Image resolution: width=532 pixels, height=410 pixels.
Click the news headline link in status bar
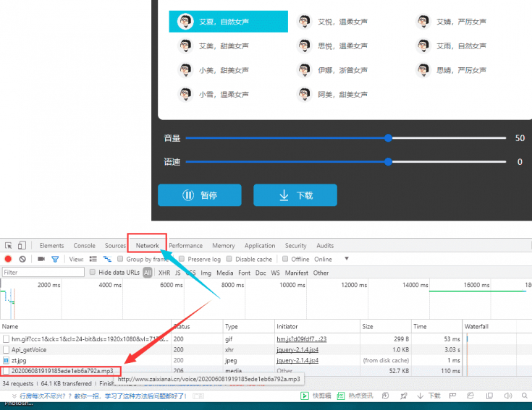(x=103, y=396)
